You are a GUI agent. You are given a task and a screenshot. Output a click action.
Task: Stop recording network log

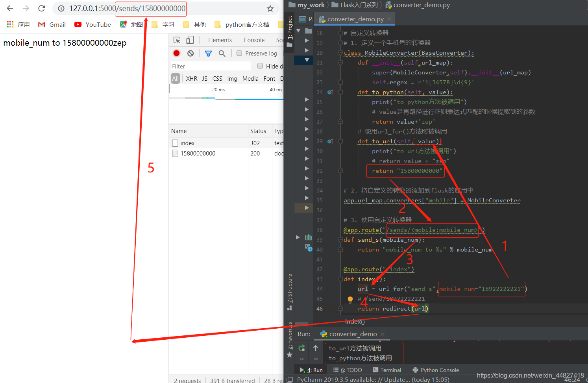point(176,53)
